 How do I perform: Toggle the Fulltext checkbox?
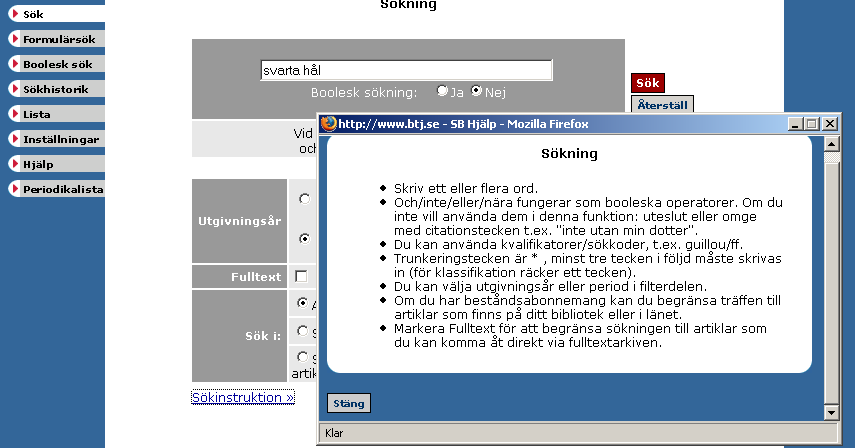(301, 276)
